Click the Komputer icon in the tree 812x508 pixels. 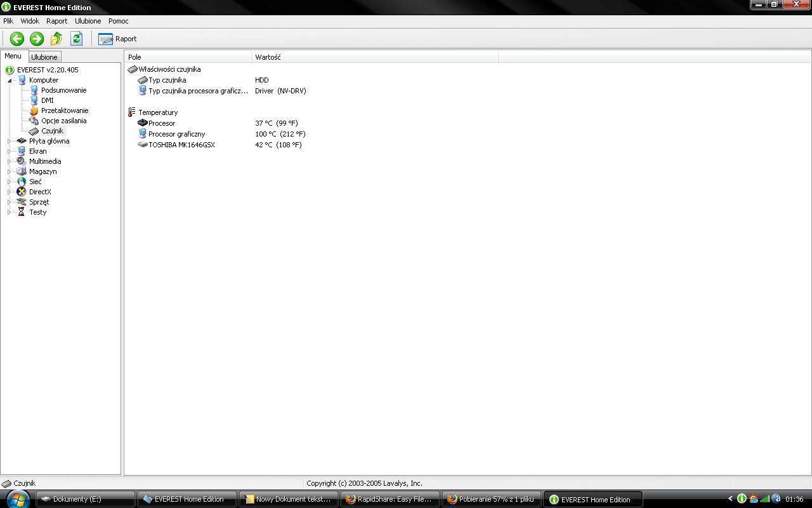point(22,80)
